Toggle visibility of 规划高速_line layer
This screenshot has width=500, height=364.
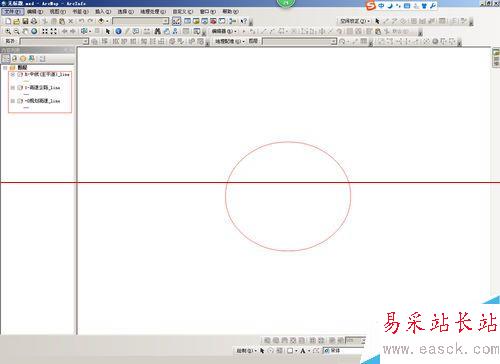click(x=20, y=101)
